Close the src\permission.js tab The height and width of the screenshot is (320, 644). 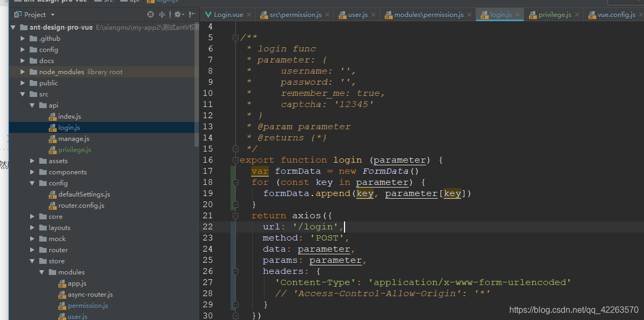pyautogui.click(x=327, y=15)
